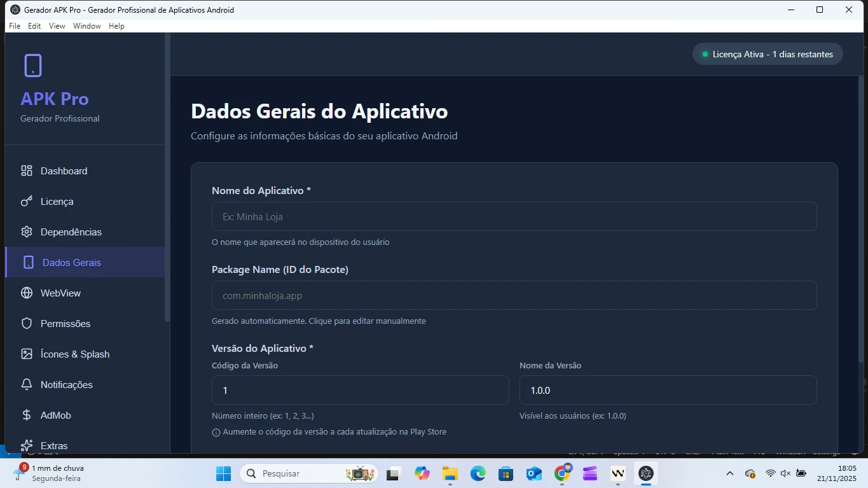Screen dimensions: 868x488
Task: Click the Package Name input field
Action: point(514,296)
